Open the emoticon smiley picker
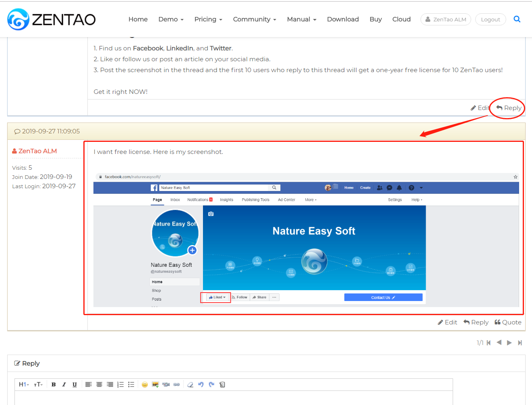The image size is (532, 405). click(145, 384)
